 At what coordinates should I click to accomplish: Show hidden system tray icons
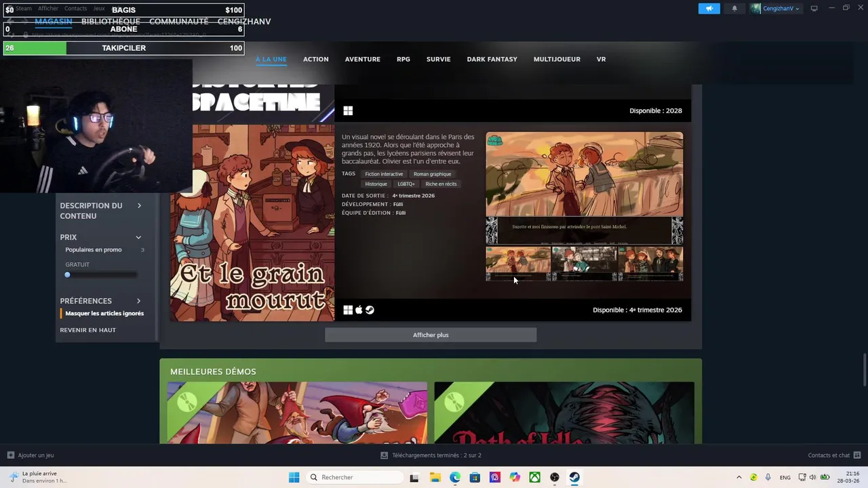(739, 477)
